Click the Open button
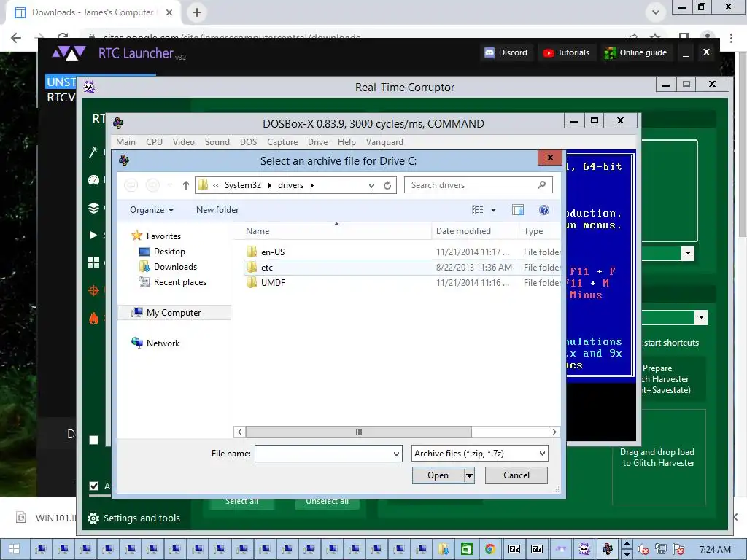 point(438,475)
